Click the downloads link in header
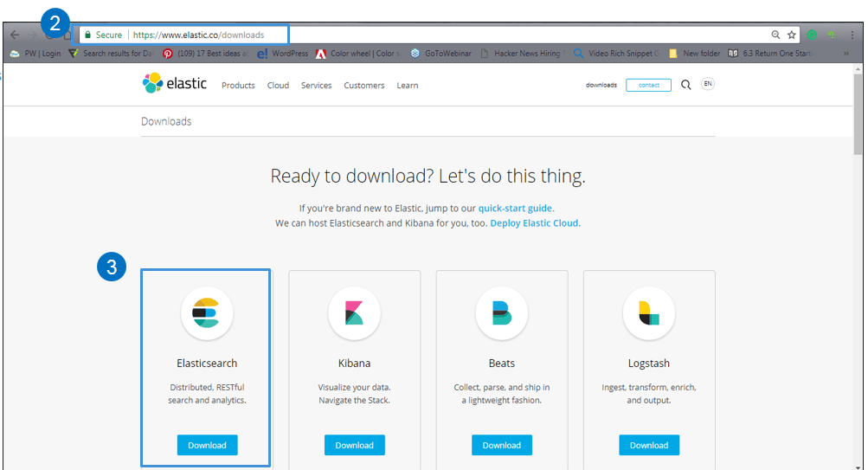 (x=601, y=85)
